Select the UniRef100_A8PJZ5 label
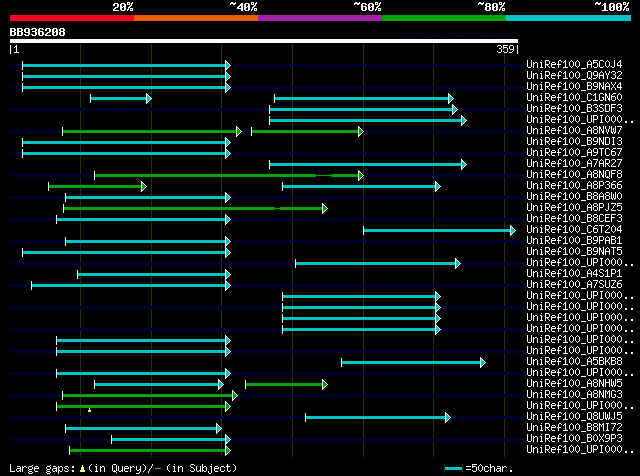Viewport: 640px width, 476px height. [574, 207]
